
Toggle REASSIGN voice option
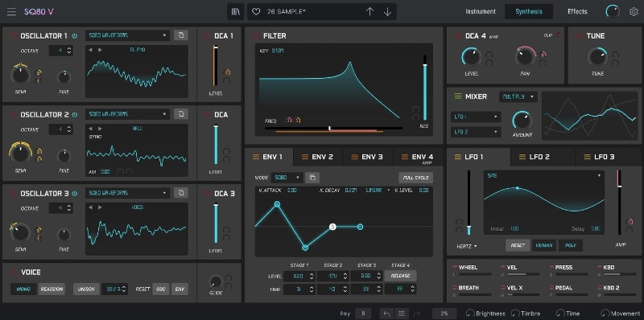[x=52, y=289]
